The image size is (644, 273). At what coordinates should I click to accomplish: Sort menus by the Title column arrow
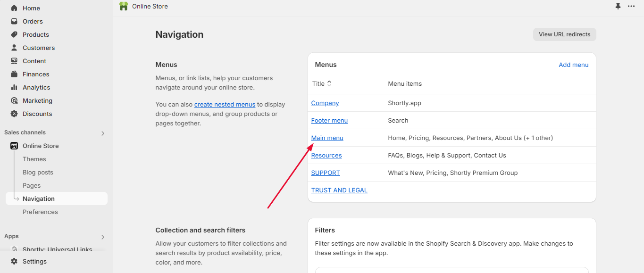pos(329,83)
